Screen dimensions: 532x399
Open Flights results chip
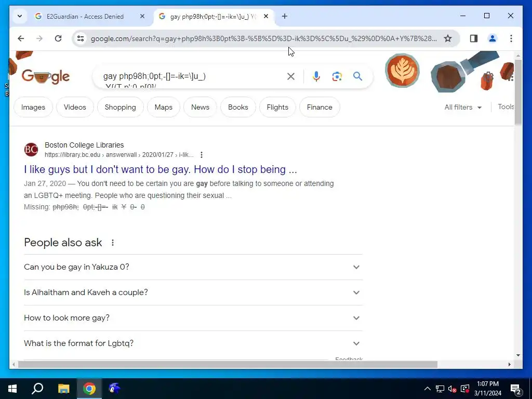pos(277,107)
